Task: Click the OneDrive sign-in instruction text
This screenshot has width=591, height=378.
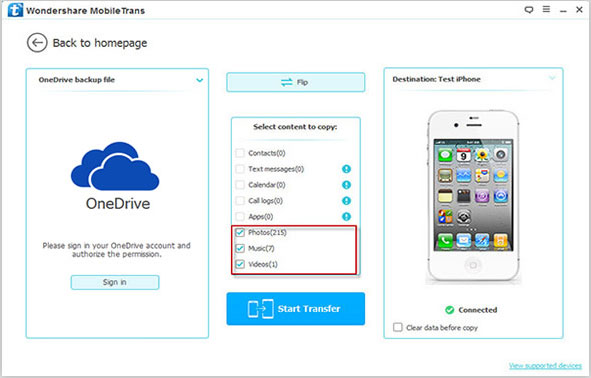Action: click(116, 250)
